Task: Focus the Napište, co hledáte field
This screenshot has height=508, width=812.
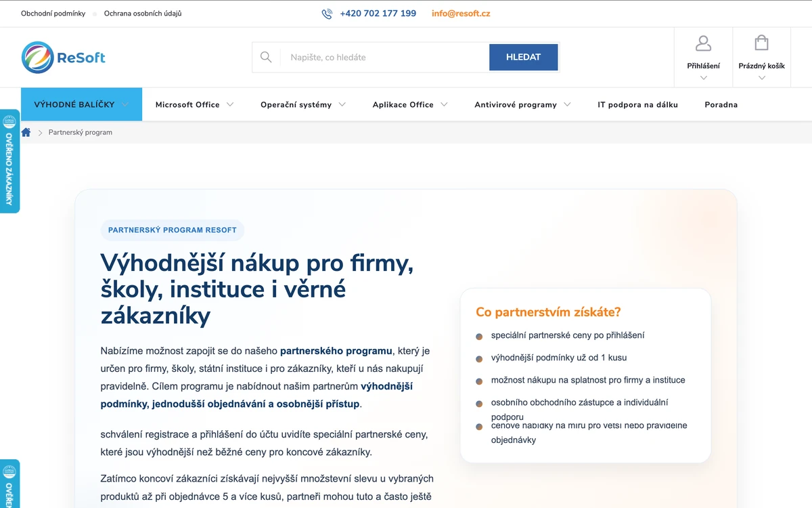Action: pyautogui.click(x=384, y=58)
